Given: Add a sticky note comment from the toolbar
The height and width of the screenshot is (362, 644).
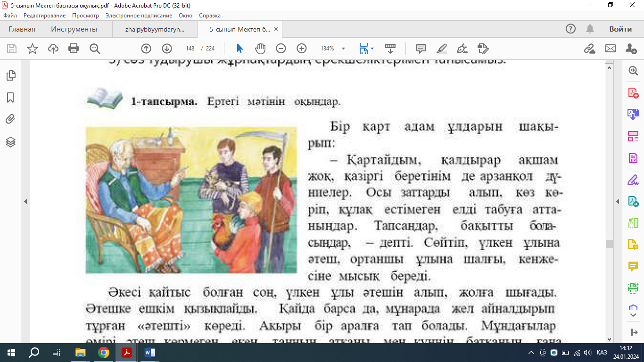Looking at the screenshot, I should pos(421,49).
